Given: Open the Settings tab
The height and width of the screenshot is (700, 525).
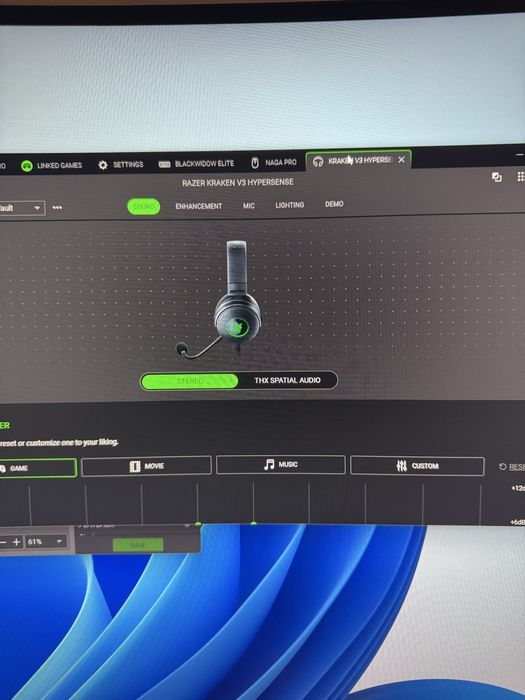Looking at the screenshot, I should pyautogui.click(x=121, y=165).
